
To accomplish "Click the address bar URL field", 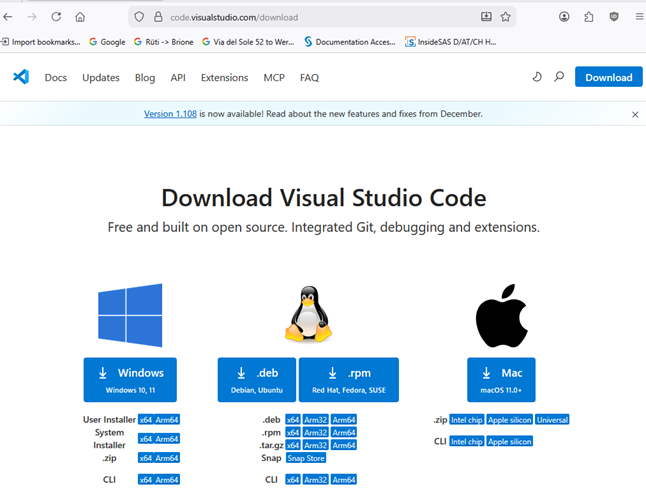I will (321, 17).
